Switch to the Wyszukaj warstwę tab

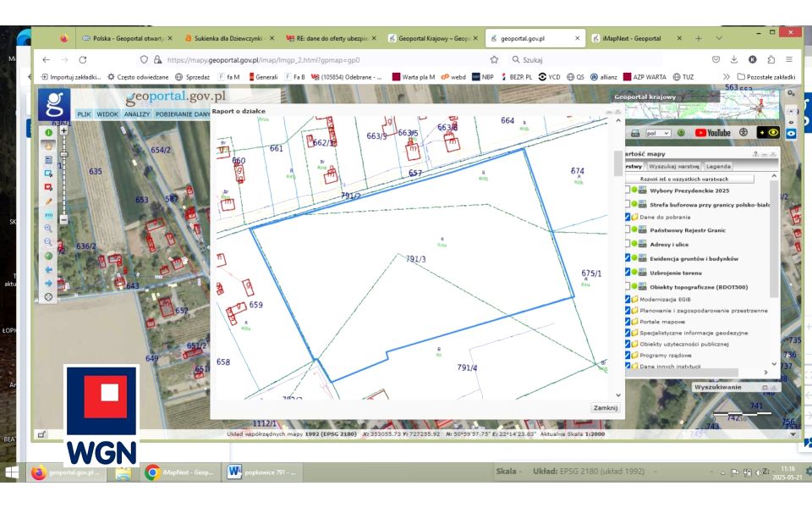tap(674, 167)
